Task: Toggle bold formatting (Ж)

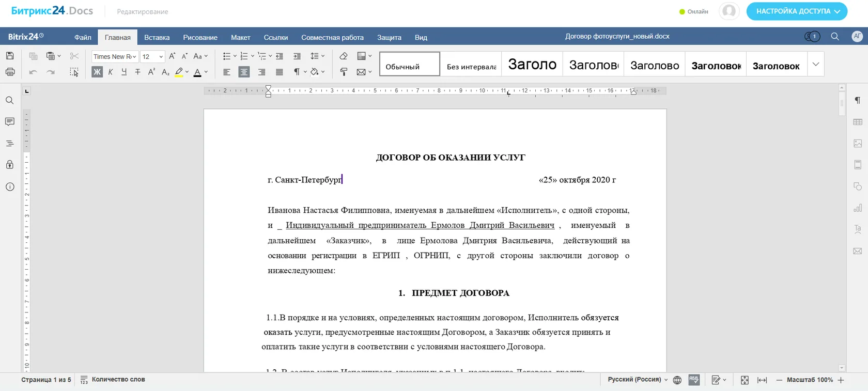Action: click(97, 72)
